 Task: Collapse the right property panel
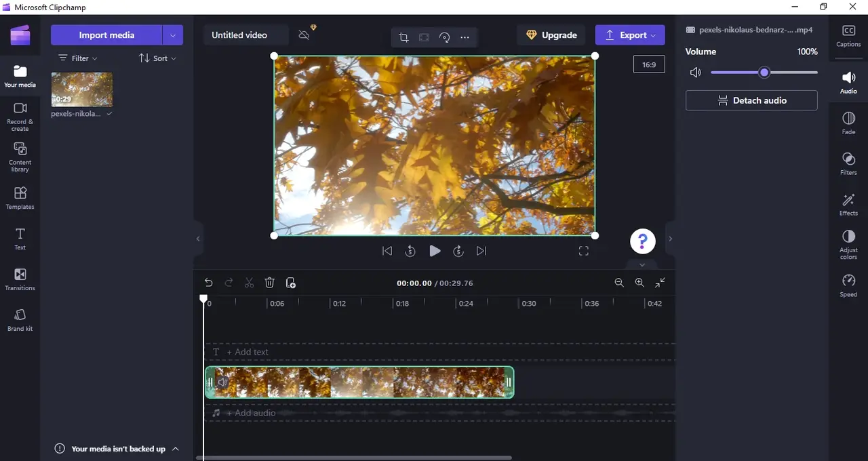pyautogui.click(x=670, y=239)
